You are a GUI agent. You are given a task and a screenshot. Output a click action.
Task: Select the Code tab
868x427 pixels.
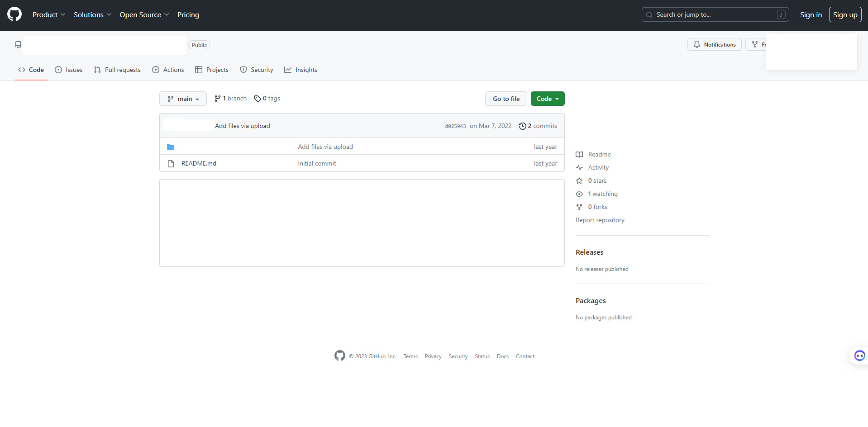pyautogui.click(x=31, y=70)
